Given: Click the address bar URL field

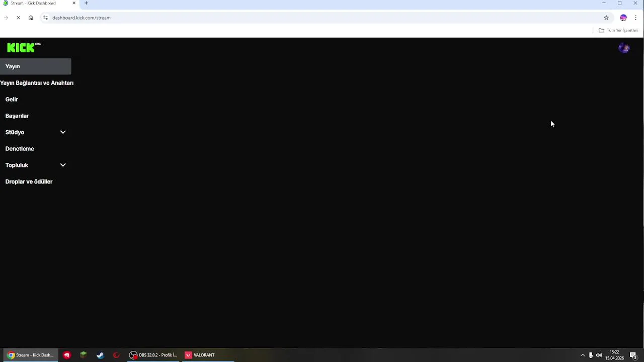Looking at the screenshot, I should pos(322,18).
